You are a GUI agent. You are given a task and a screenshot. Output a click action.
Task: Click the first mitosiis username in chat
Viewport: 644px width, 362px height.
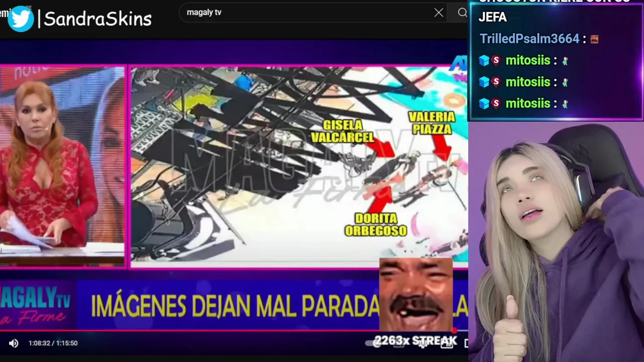(528, 60)
